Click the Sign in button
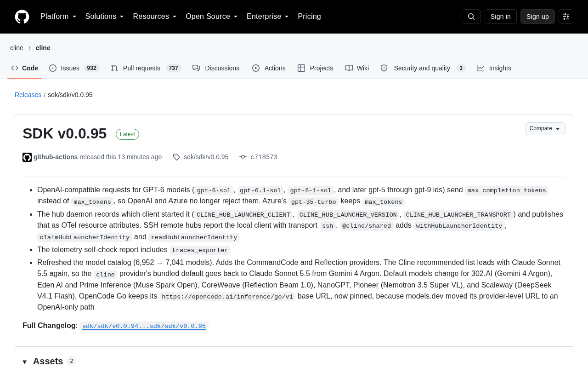The width and height of the screenshot is (588, 368). coord(501,17)
